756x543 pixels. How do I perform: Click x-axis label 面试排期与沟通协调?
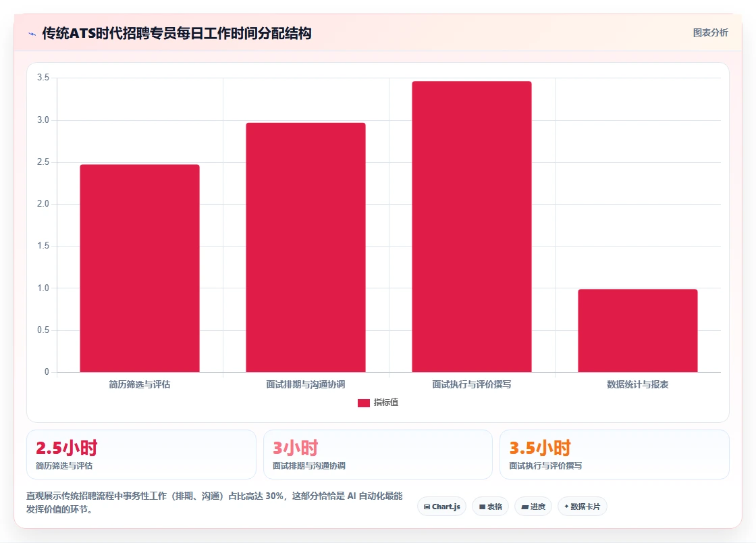pos(306,384)
